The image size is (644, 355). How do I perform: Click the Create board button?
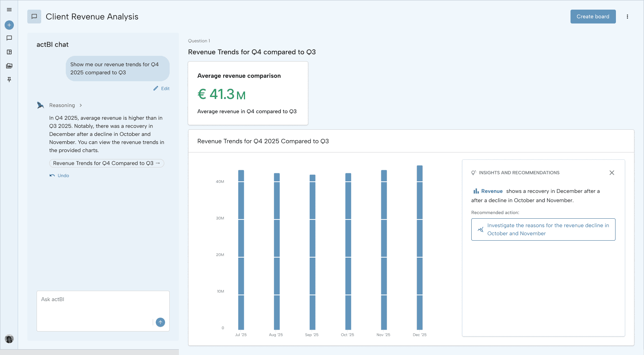pyautogui.click(x=593, y=17)
